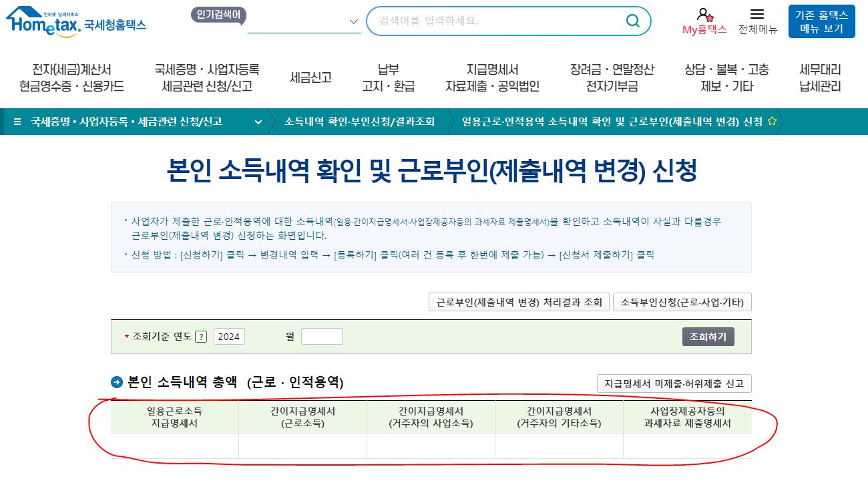Click inside the 월 input field
Viewport: 868px width, 487px height.
click(x=322, y=337)
